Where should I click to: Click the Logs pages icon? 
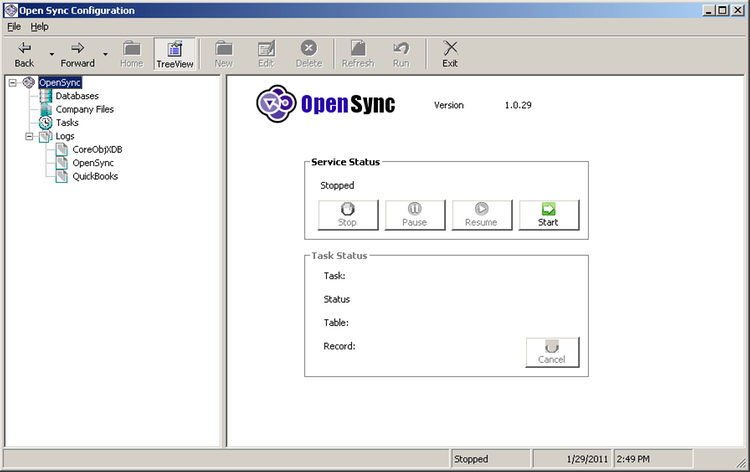[45, 136]
